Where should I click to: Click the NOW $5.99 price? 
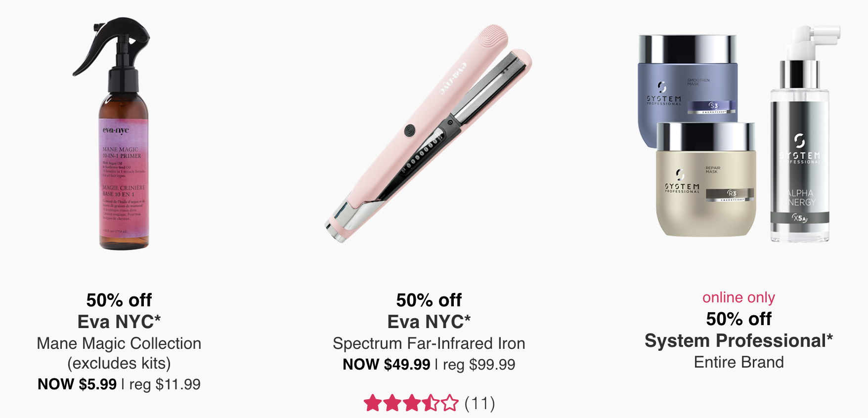click(77, 384)
